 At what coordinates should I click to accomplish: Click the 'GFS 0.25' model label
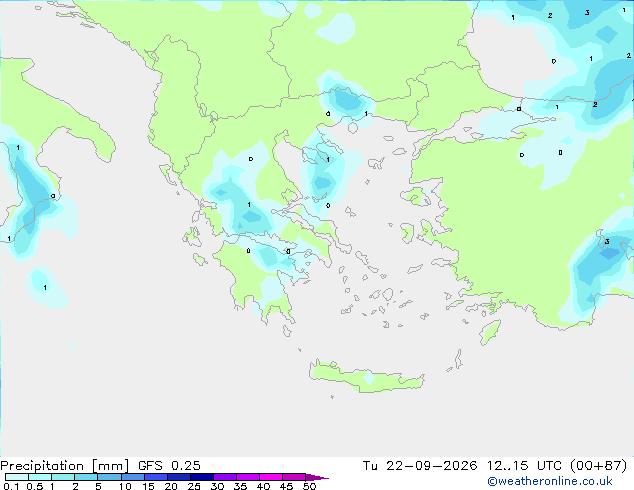click(x=169, y=466)
